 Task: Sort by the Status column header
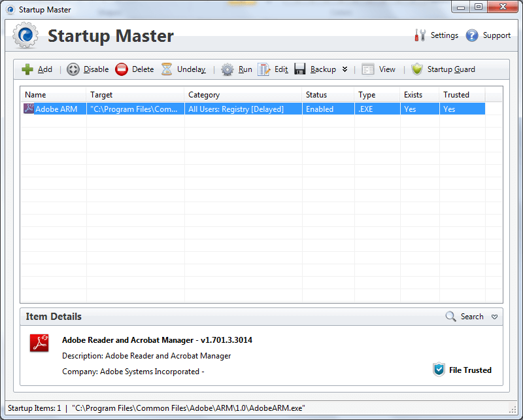pos(328,94)
